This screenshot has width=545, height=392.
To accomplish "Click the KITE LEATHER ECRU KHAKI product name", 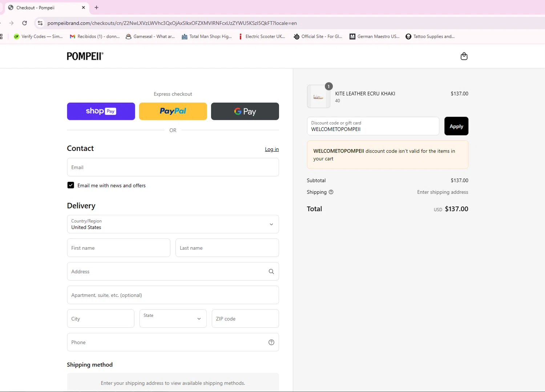I will click(x=365, y=94).
